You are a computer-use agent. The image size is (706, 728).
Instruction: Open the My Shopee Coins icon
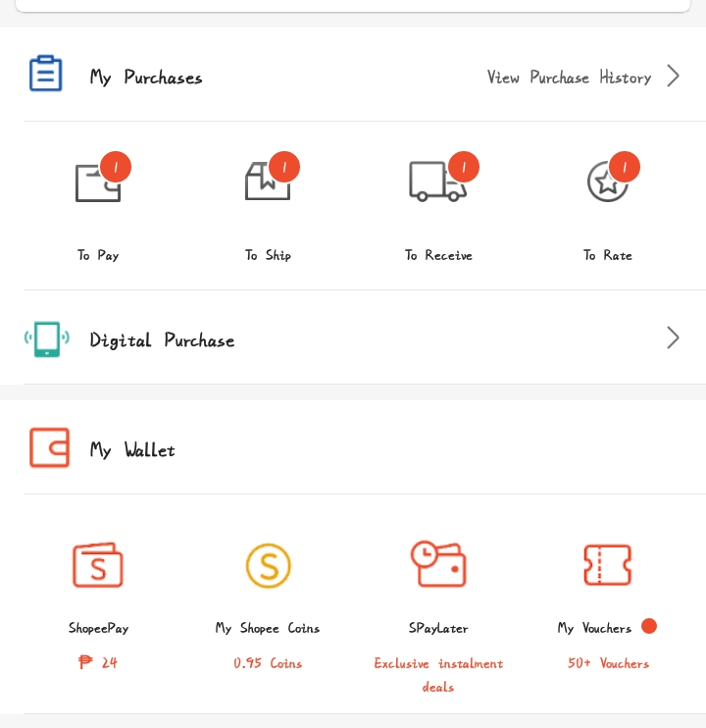(x=268, y=565)
